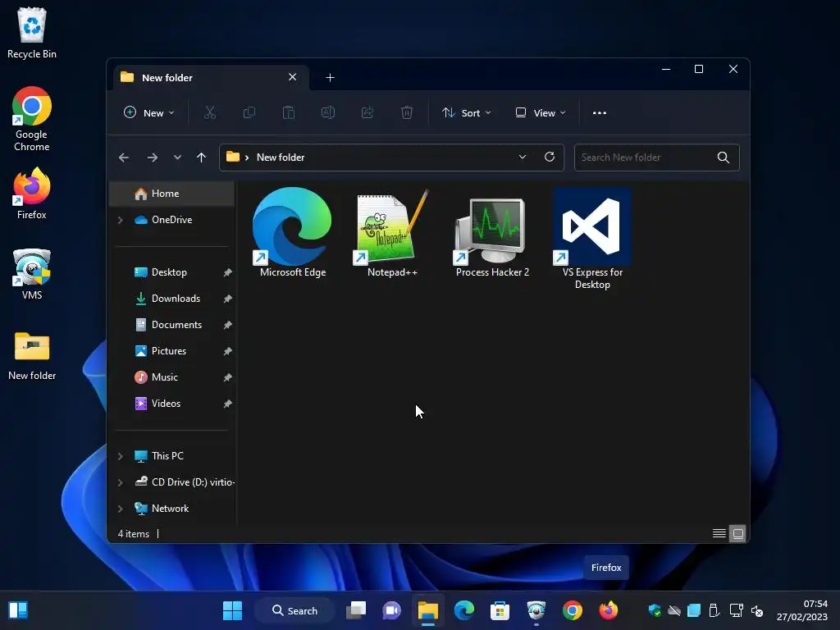Refresh the New folder view
The width and height of the screenshot is (840, 630).
click(x=550, y=157)
